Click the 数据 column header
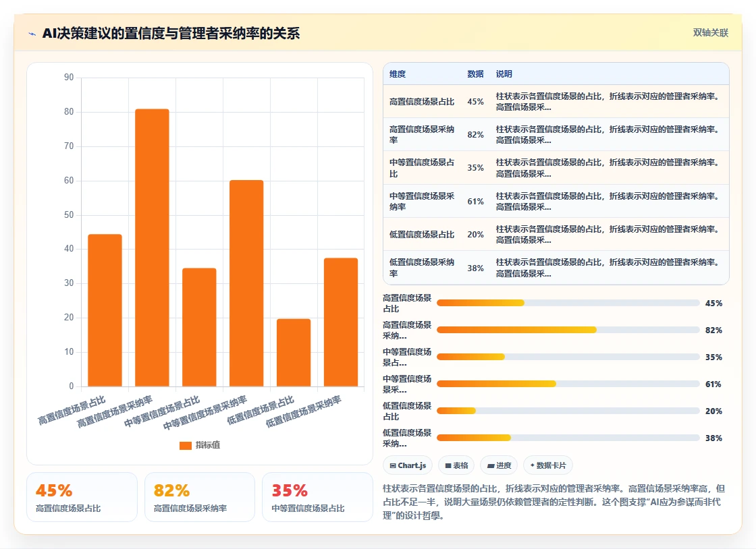The width and height of the screenshot is (756, 549). tap(475, 74)
